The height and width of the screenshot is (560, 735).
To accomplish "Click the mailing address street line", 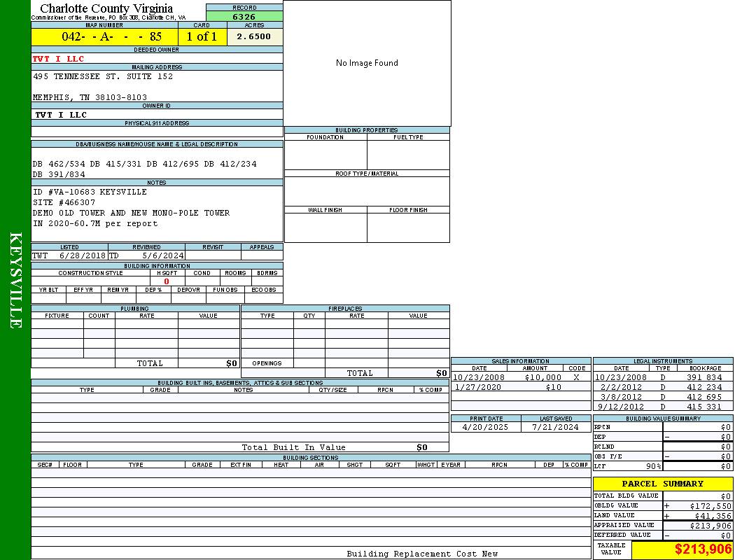I will (103, 76).
